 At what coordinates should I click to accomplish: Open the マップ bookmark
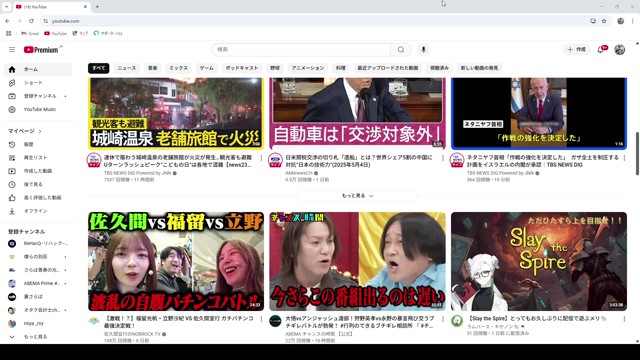[80, 33]
